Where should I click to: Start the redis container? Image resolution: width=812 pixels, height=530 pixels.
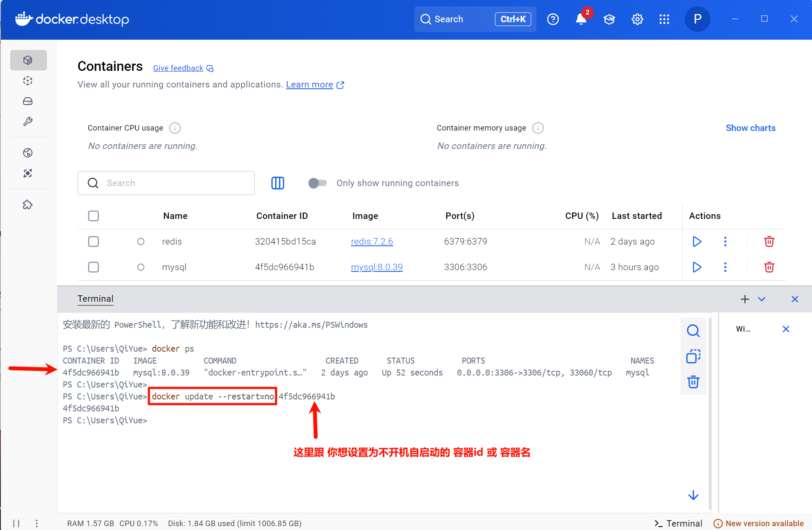click(x=697, y=242)
